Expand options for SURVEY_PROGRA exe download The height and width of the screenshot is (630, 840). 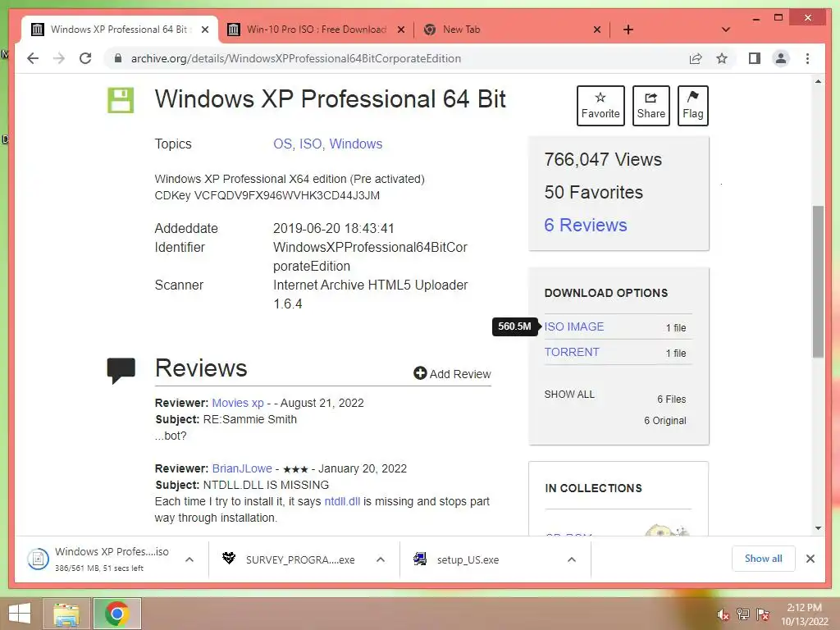(381, 559)
